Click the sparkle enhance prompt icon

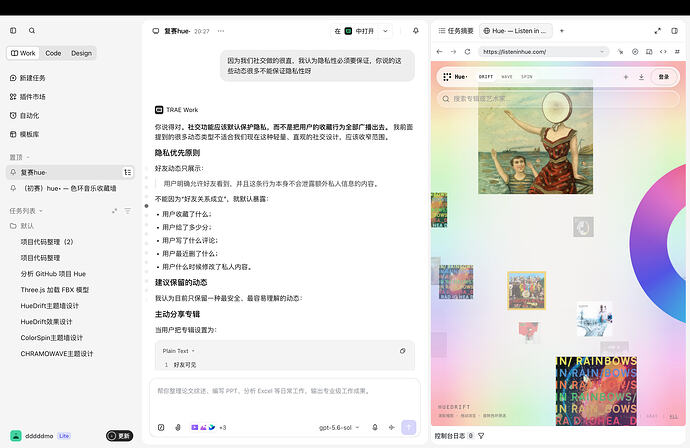point(392,427)
